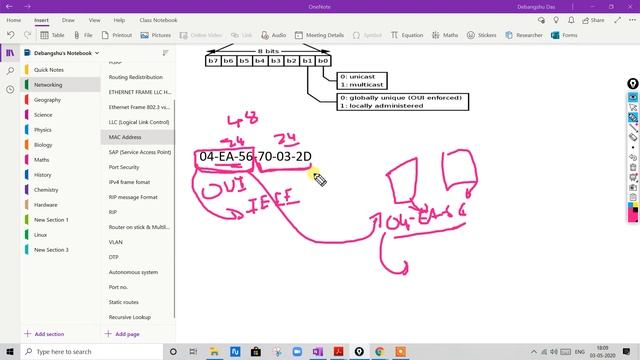
Task: Click Add page
Action: point(122,334)
